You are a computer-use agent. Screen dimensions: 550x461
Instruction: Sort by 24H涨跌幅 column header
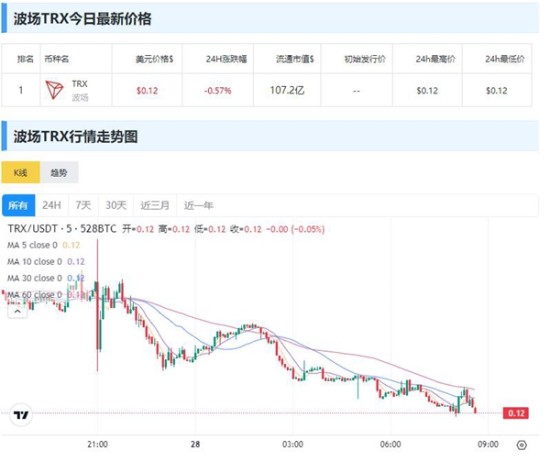click(226, 59)
